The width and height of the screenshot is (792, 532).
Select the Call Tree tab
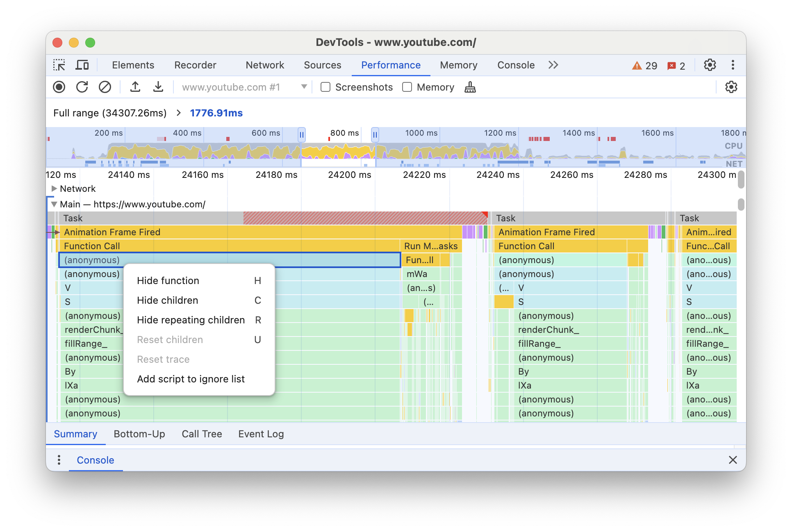point(203,434)
